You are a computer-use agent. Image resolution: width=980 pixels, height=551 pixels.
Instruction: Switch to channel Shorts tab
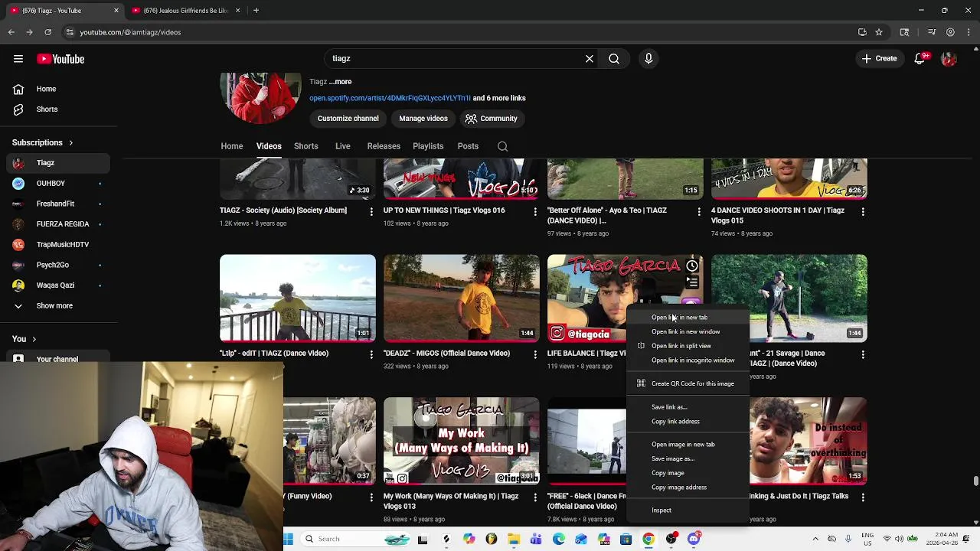[x=306, y=146]
